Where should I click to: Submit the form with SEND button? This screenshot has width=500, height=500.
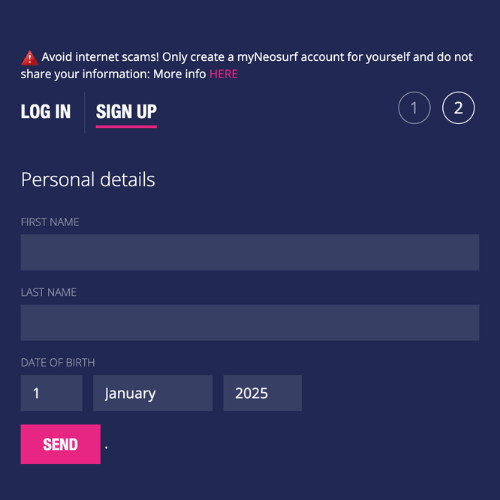coord(61,444)
